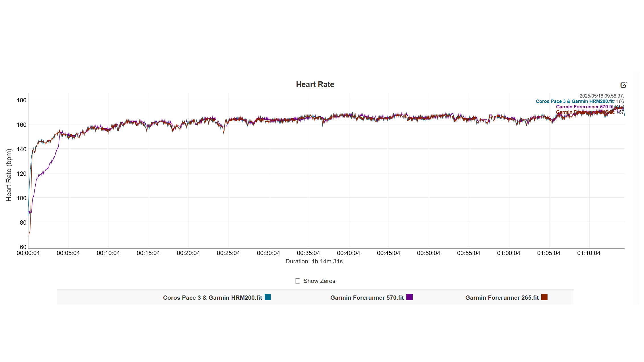Click the red Forerunner 265 legend swatch
The height and width of the screenshot is (362, 644).
544,297
